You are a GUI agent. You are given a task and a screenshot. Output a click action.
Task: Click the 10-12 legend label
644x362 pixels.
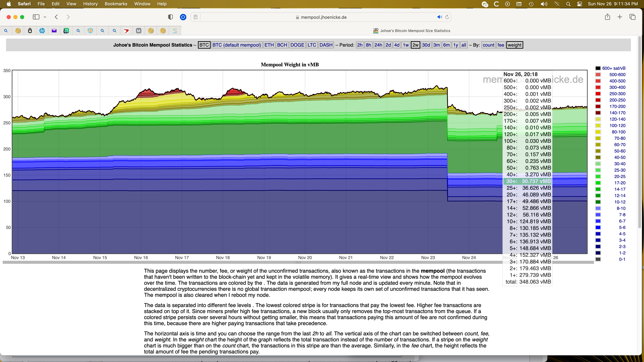(620, 202)
